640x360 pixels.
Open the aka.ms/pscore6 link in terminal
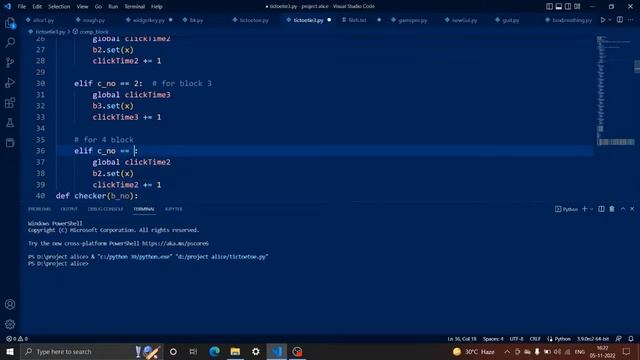click(175, 243)
